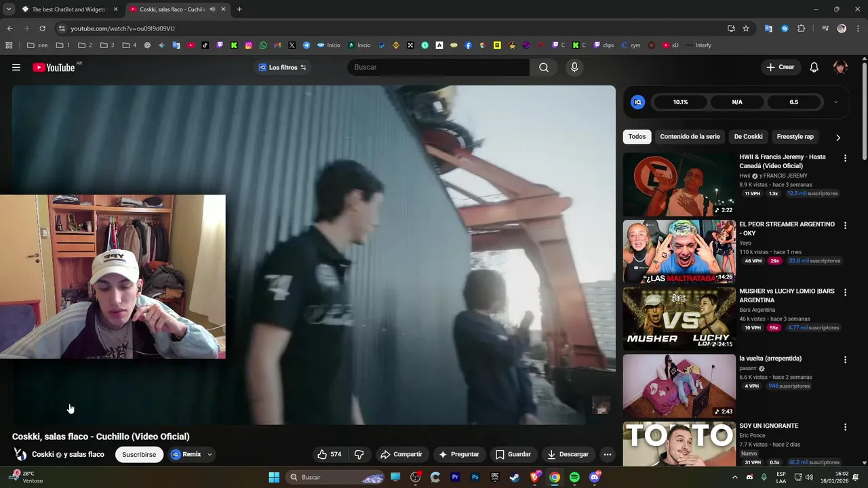Open bookmarks folder 4
This screenshot has width=868, height=488.
pos(130,45)
